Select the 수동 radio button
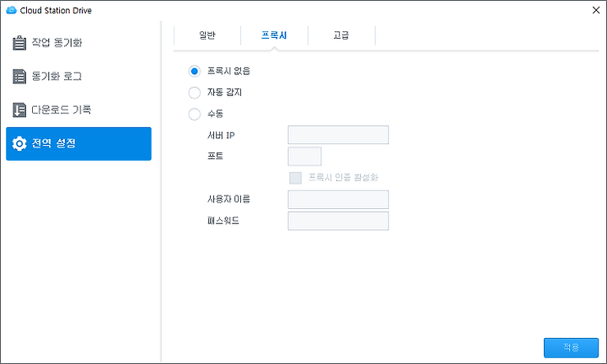The height and width of the screenshot is (364, 607). [x=195, y=114]
